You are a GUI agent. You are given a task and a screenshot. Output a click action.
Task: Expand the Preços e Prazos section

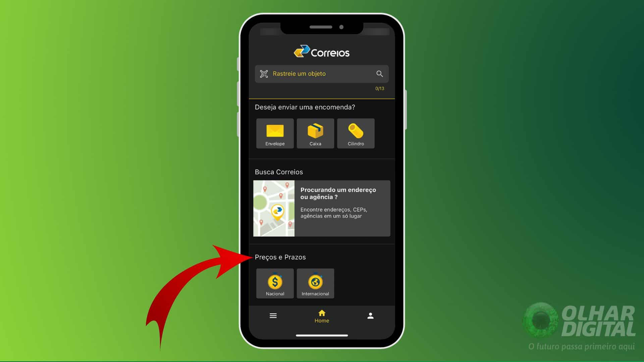(x=280, y=257)
